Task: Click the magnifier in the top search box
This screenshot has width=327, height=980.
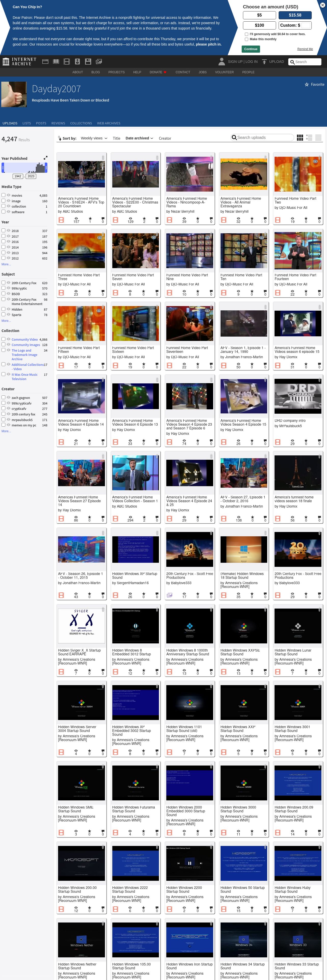Action: (x=292, y=62)
